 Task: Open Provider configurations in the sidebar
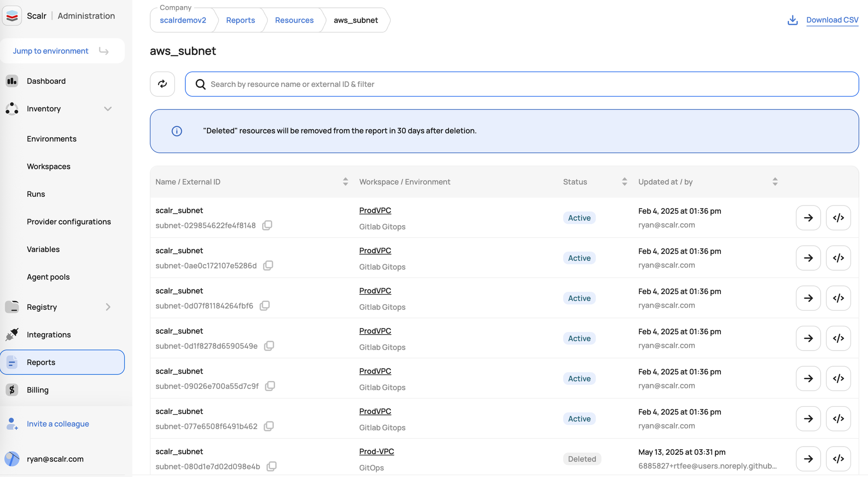(x=69, y=222)
